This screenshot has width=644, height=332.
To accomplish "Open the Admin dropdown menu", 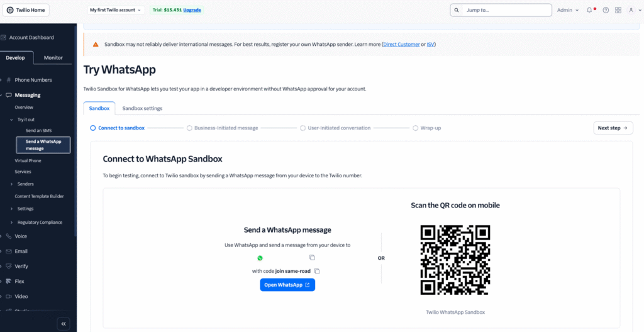I will click(568, 10).
